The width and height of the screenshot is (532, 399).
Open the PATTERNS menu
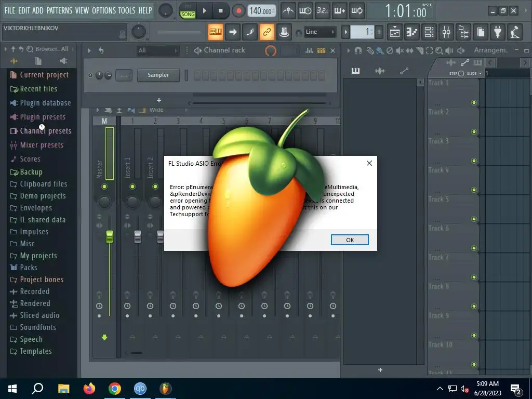coord(59,10)
